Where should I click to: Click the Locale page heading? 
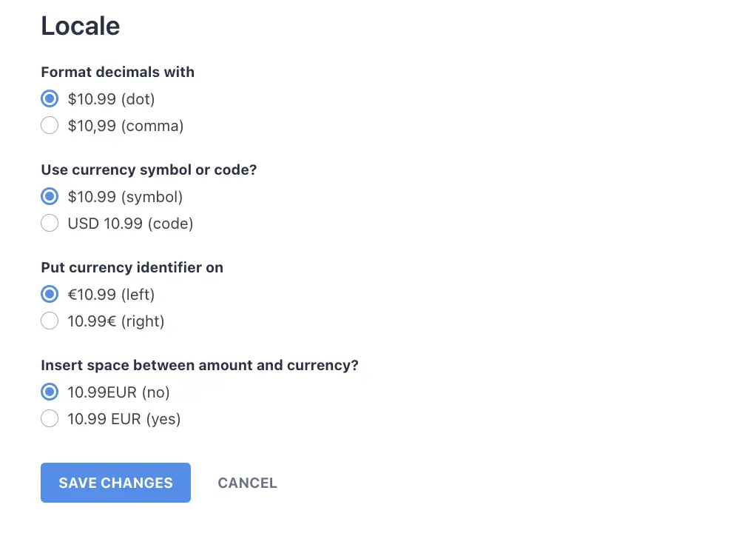[x=80, y=26]
